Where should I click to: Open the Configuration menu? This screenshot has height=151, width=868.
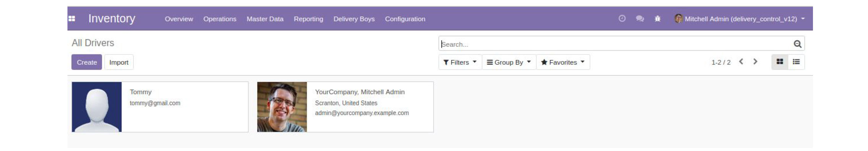[x=405, y=19]
